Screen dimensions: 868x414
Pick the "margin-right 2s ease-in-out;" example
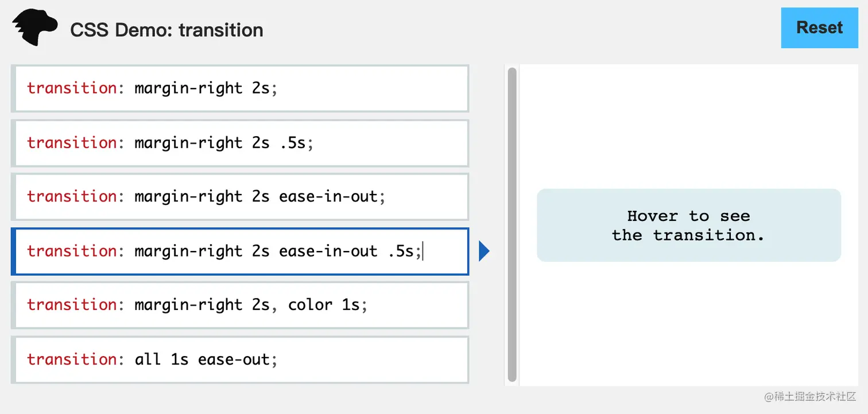coord(240,196)
